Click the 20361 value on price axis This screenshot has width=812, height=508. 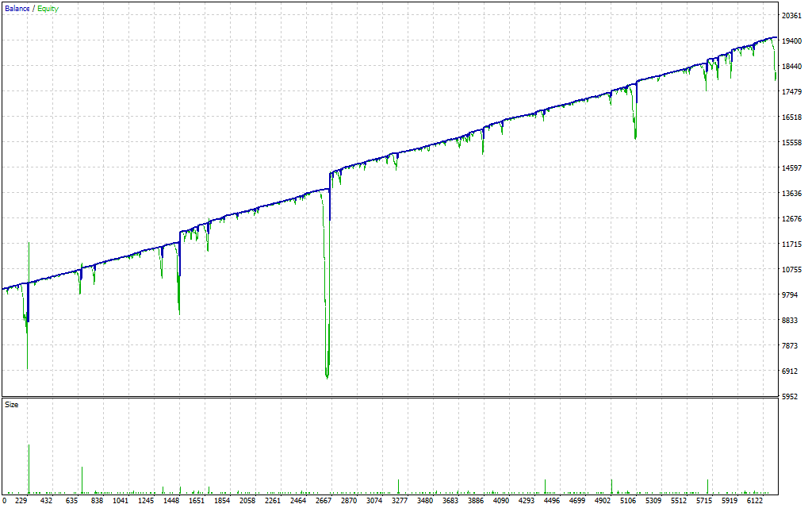[x=792, y=16]
